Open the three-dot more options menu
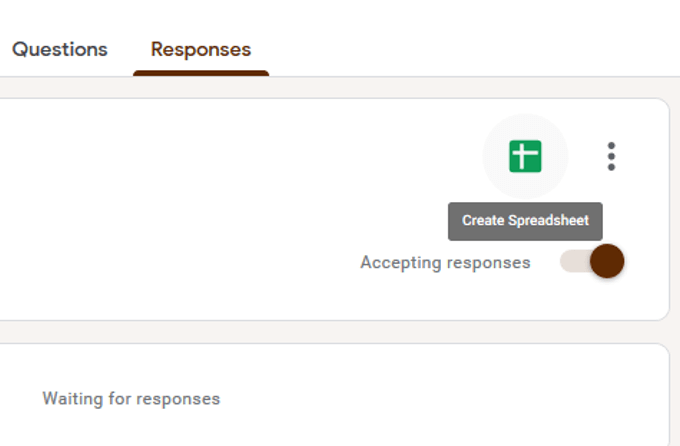680x446 pixels. [x=611, y=156]
